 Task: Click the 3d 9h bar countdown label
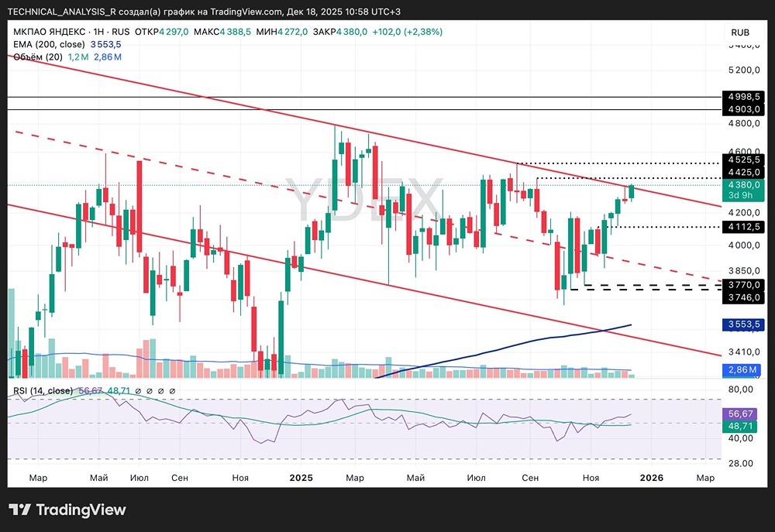(740, 195)
